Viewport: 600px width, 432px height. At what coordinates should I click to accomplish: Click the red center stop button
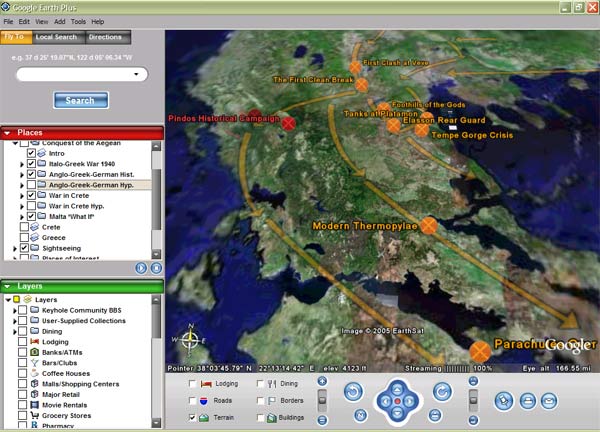point(397,401)
